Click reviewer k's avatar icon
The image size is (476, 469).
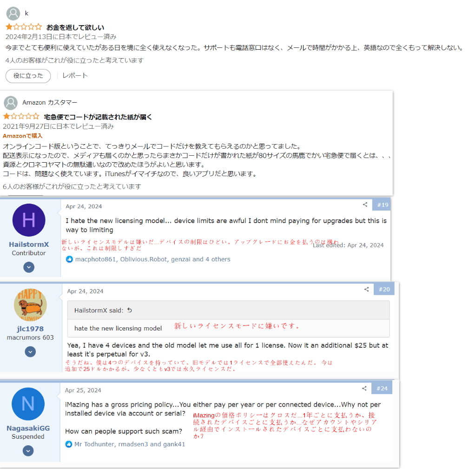click(x=13, y=13)
